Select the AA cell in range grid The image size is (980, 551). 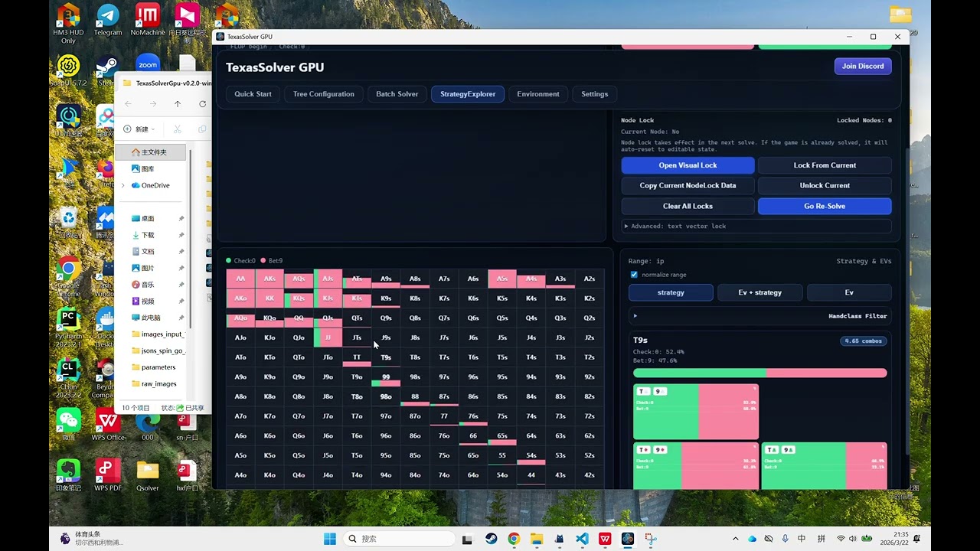240,279
